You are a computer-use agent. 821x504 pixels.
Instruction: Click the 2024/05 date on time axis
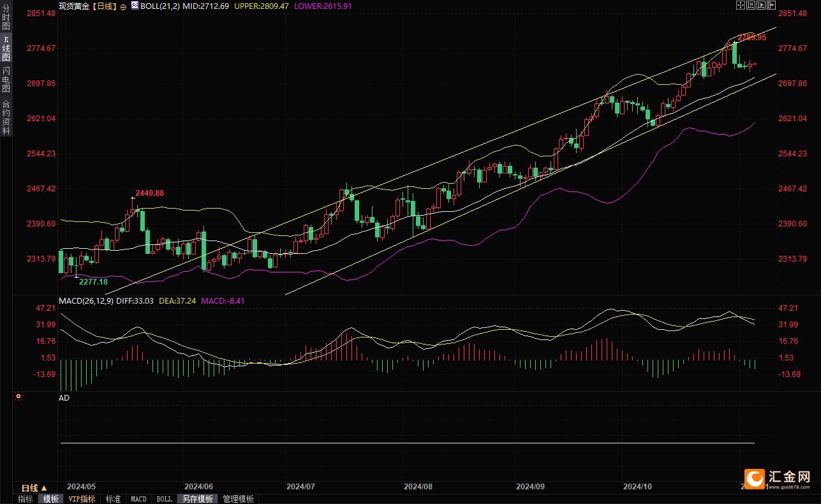click(x=81, y=486)
